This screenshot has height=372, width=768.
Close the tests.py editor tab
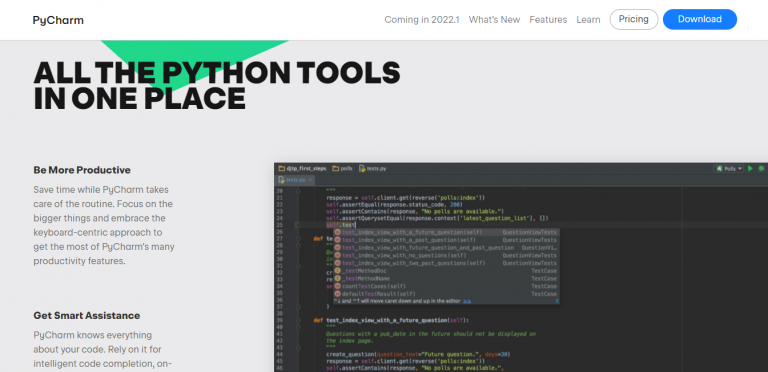click(311, 180)
